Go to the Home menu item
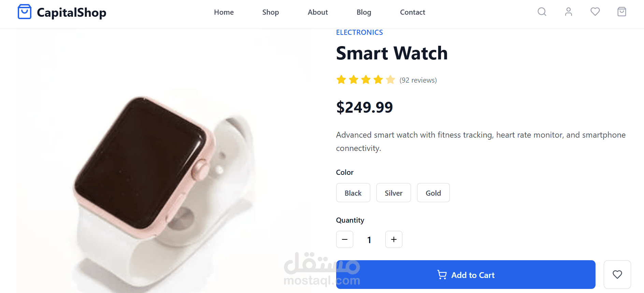This screenshot has height=293, width=644. [224, 12]
